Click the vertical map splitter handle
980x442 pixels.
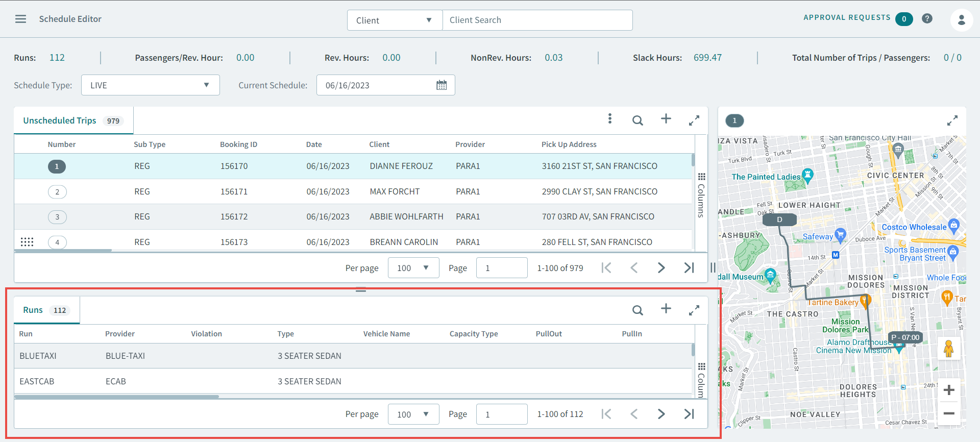713,267
